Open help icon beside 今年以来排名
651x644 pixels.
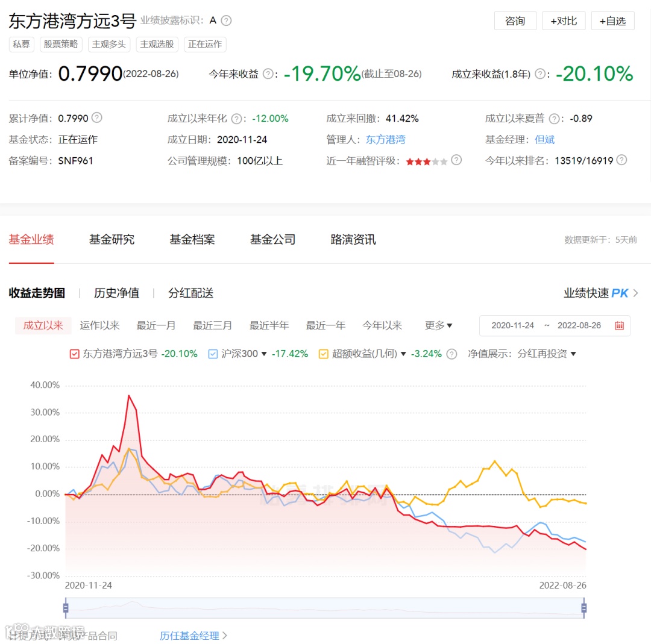coord(621,160)
